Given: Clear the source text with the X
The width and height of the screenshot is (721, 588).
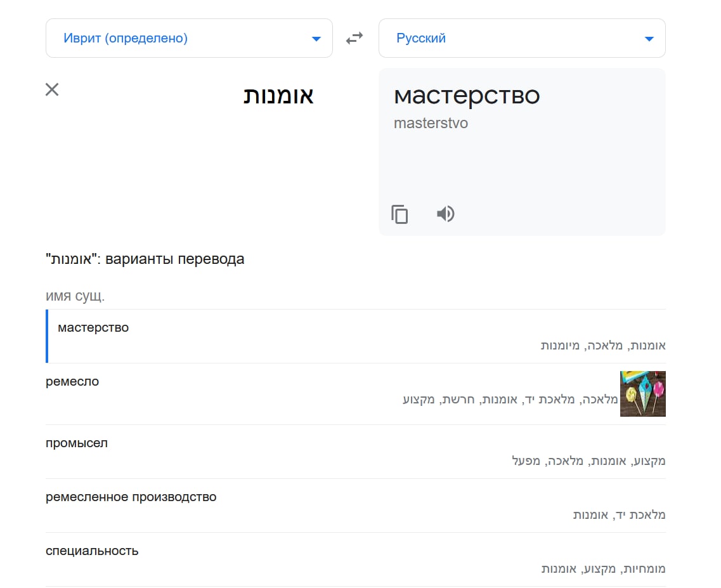Looking at the screenshot, I should 52,89.
